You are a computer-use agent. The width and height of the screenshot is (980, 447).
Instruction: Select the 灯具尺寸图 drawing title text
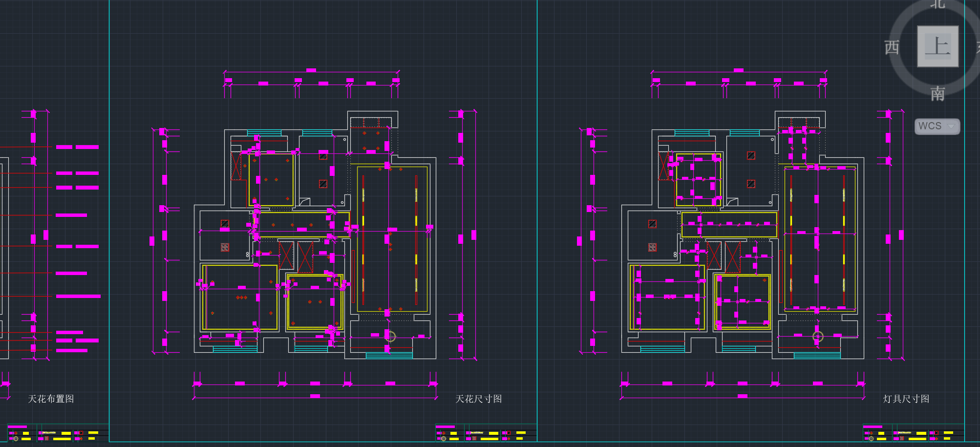[x=906, y=399]
